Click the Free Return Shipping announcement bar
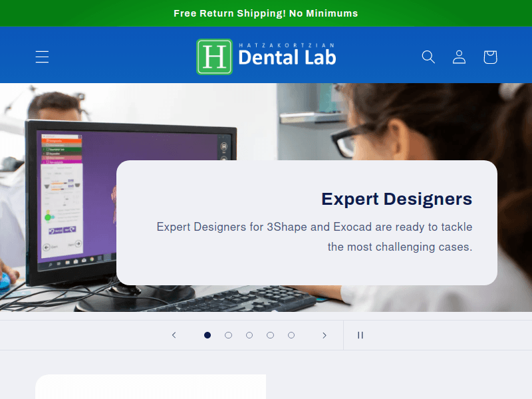Screen dimensions: 532x399 (266, 13)
